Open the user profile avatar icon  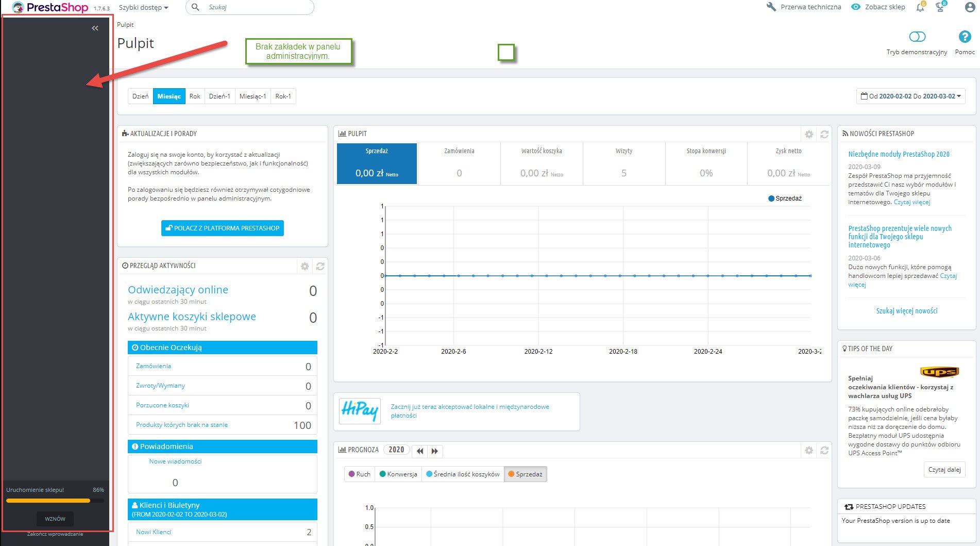(x=969, y=8)
